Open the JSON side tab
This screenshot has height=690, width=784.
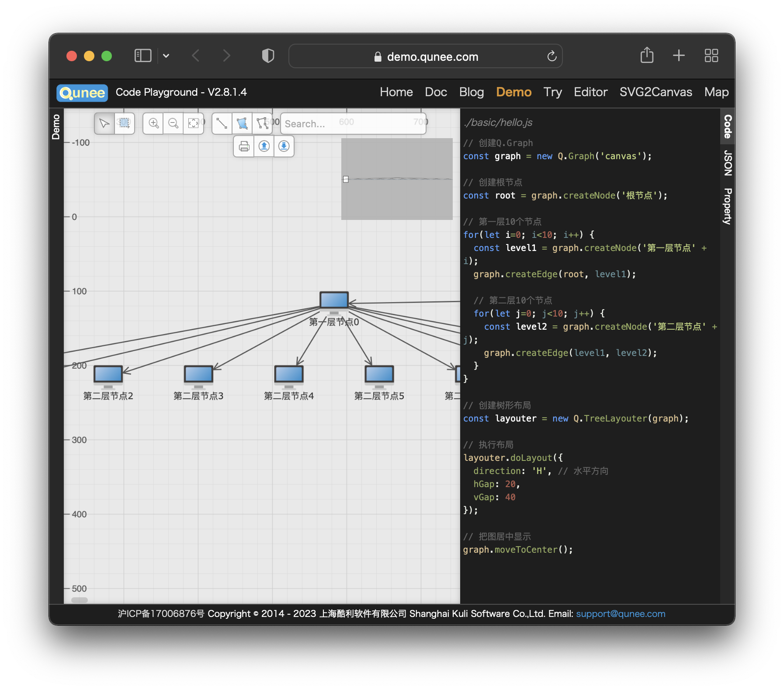coord(728,163)
